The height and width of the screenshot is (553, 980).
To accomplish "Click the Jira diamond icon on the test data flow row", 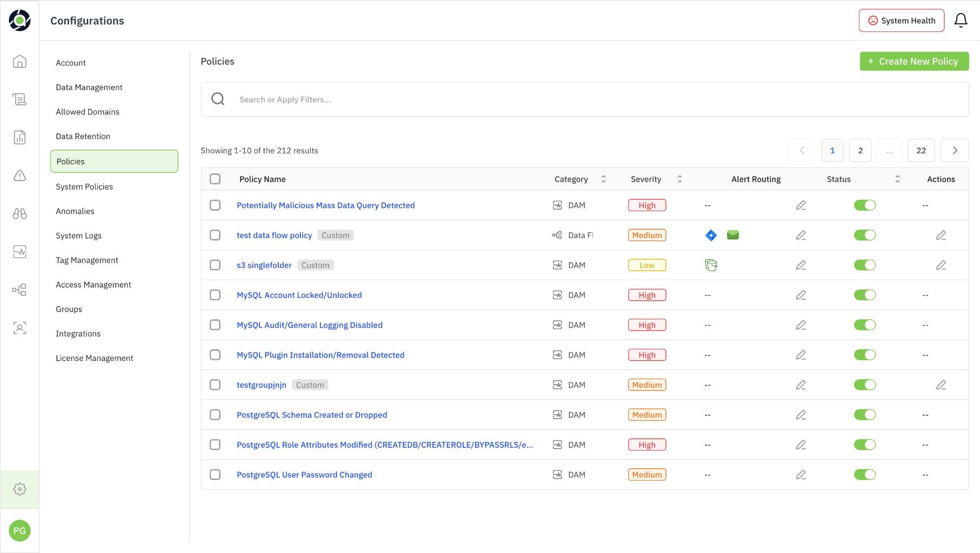I will [711, 235].
